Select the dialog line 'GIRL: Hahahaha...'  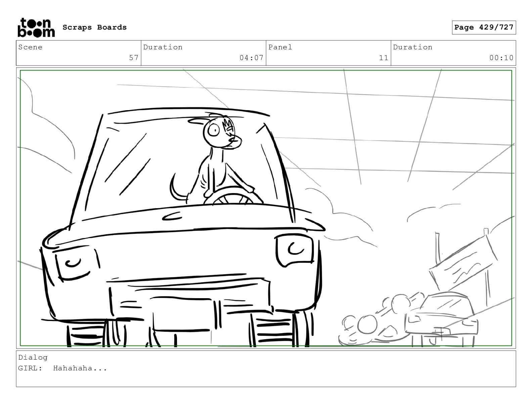coord(62,368)
